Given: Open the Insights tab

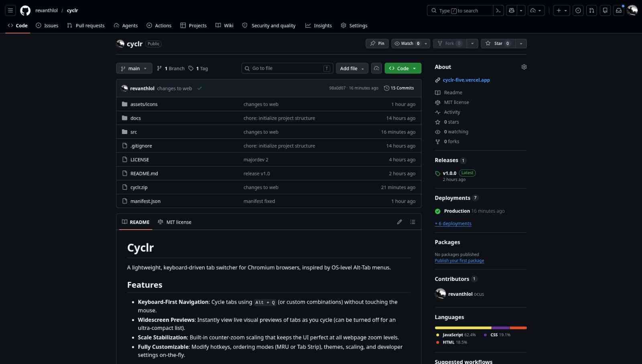Looking at the screenshot, I should [x=319, y=25].
